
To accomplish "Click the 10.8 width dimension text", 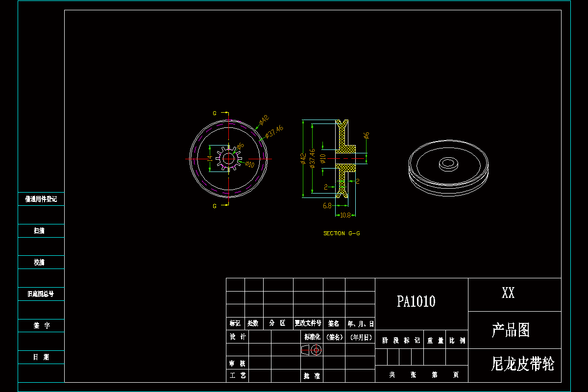I will pos(345,215).
